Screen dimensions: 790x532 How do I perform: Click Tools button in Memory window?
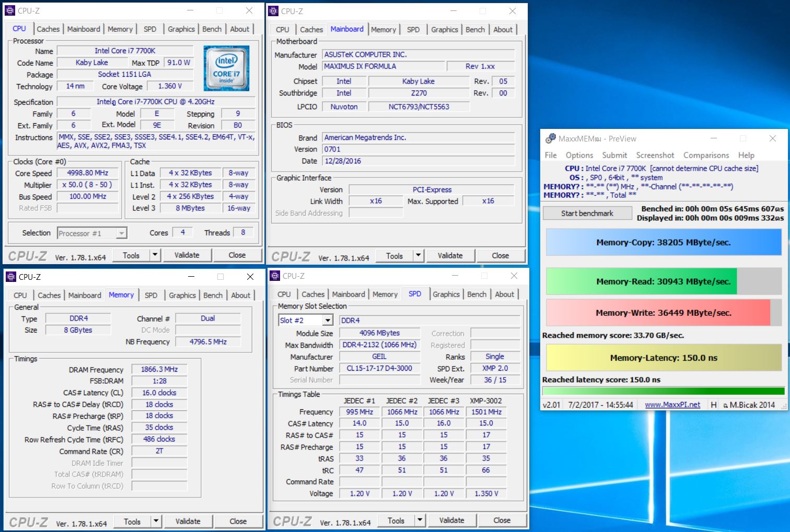coord(132,521)
